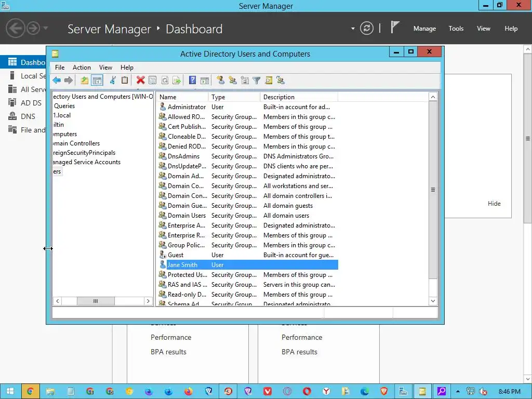Click scroll-up arrow of the object list

click(x=433, y=97)
